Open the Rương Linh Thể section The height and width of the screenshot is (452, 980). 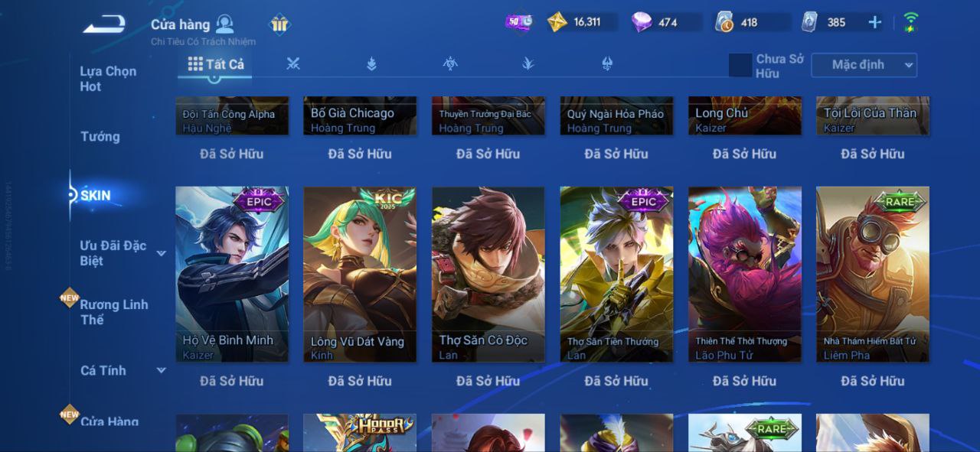click(114, 312)
